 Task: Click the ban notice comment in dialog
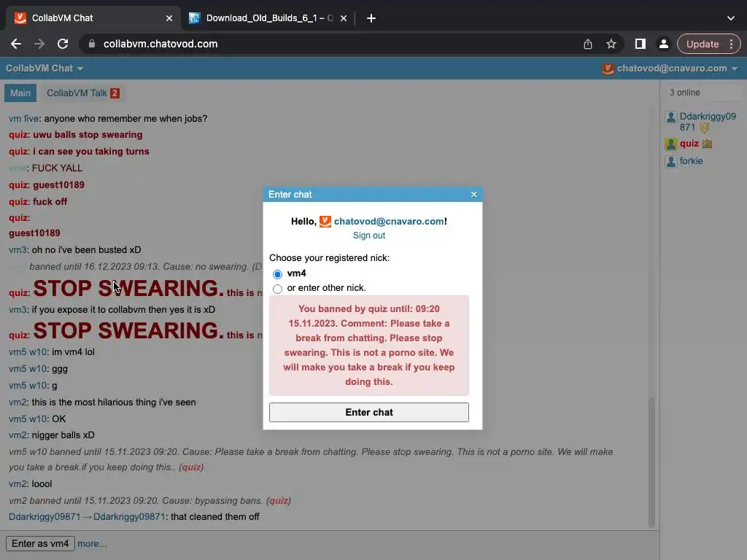coord(368,345)
